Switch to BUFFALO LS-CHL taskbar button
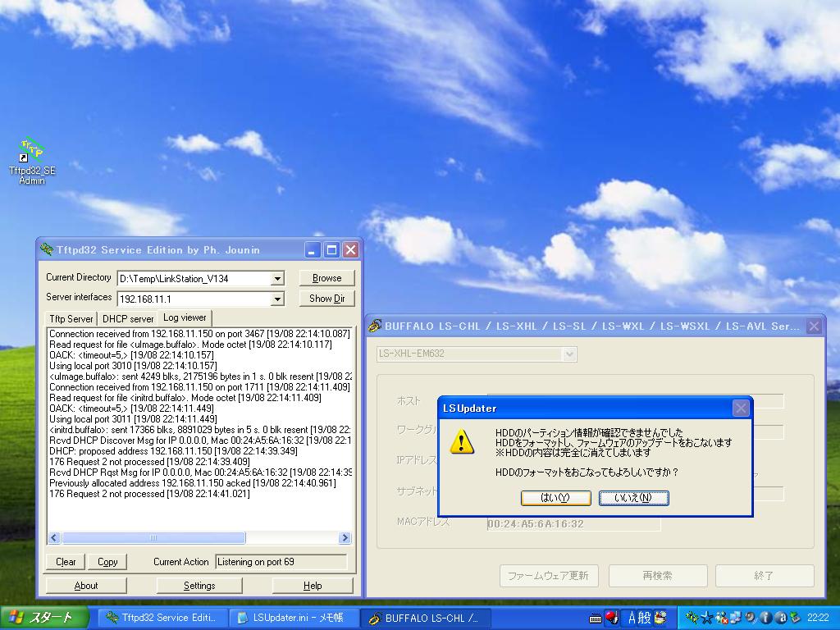 [x=425, y=618]
